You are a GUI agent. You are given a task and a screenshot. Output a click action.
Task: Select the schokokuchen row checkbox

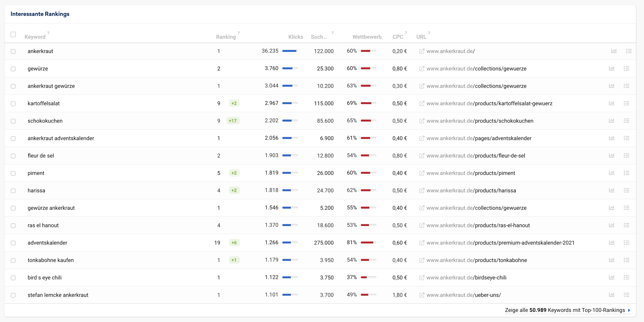(x=13, y=121)
